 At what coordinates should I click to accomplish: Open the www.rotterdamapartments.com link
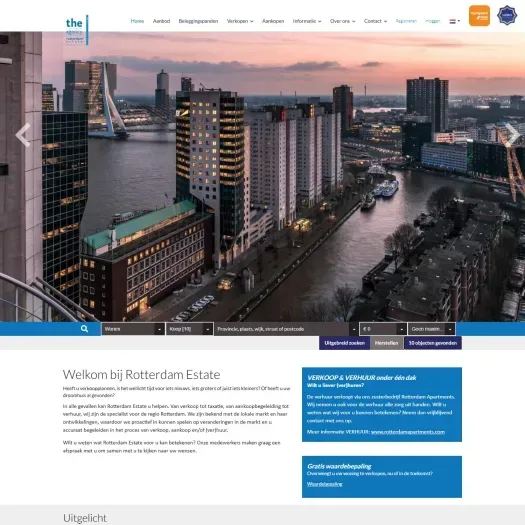pos(408,432)
